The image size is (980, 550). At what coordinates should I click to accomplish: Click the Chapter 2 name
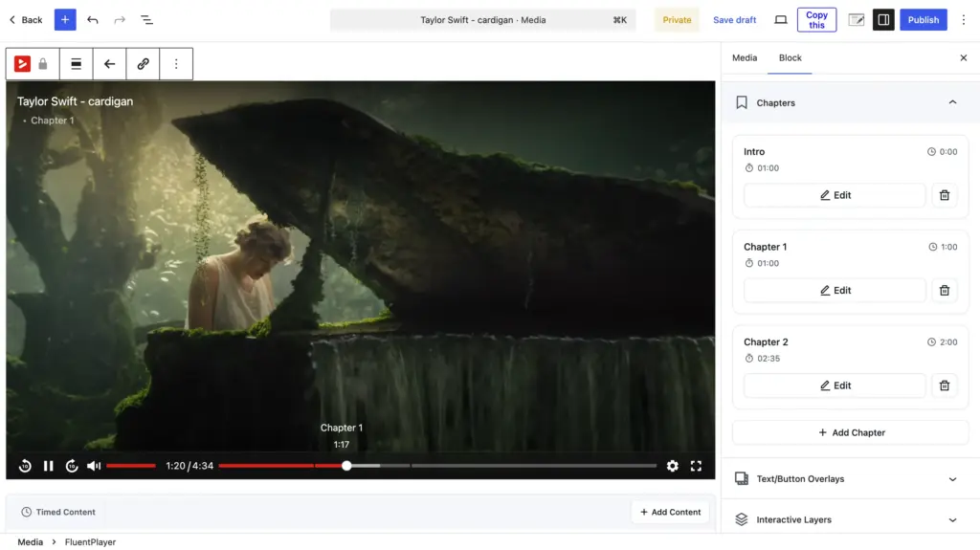tap(766, 341)
